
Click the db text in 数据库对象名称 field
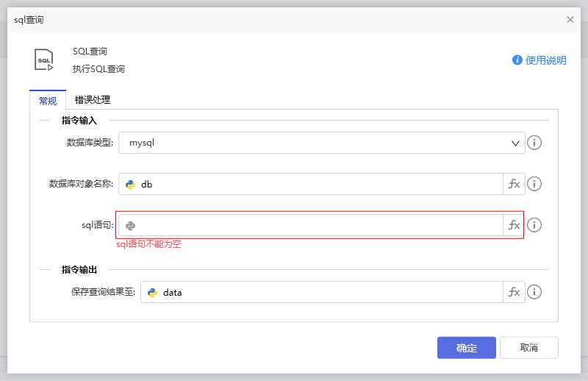click(147, 184)
